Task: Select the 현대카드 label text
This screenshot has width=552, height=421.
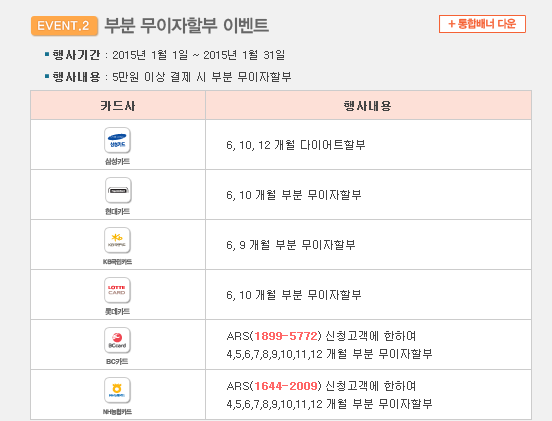Action: point(118,211)
